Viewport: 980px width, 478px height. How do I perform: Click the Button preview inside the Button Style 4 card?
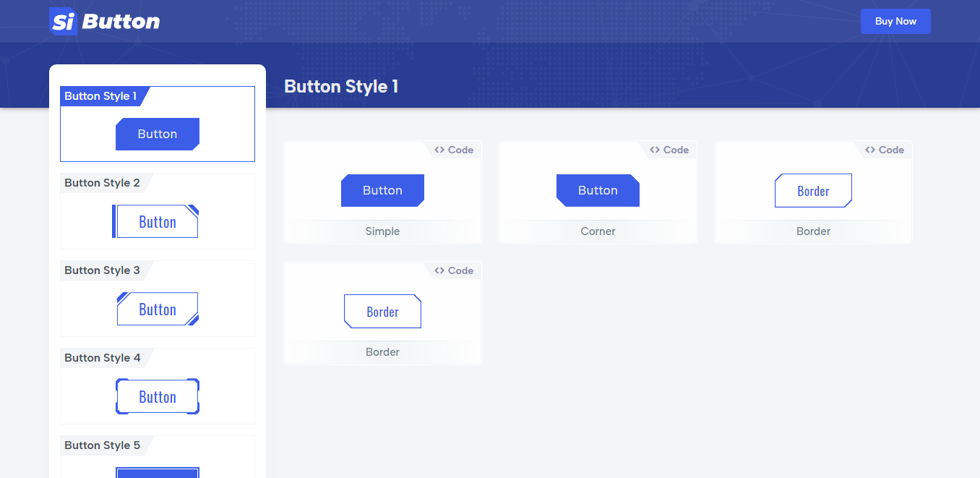158,396
